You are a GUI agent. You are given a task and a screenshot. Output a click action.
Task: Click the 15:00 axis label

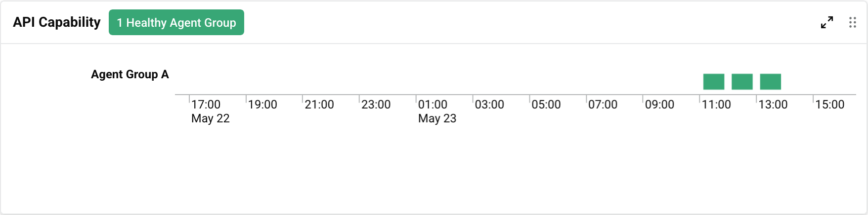830,105
